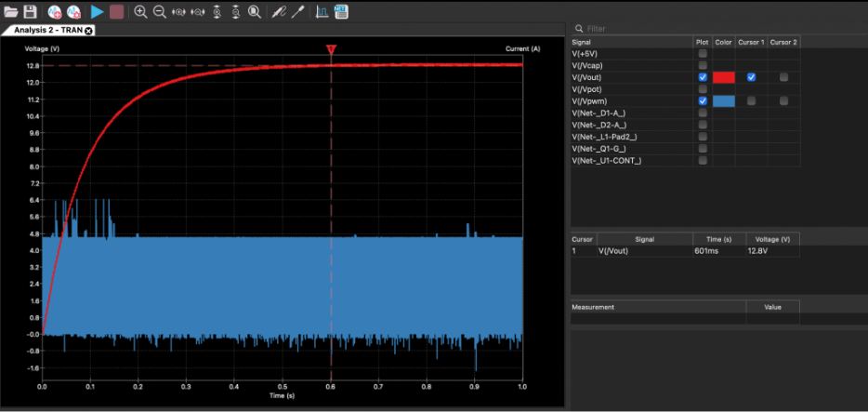Change the red color swatch of V(/Vout)

click(x=724, y=77)
